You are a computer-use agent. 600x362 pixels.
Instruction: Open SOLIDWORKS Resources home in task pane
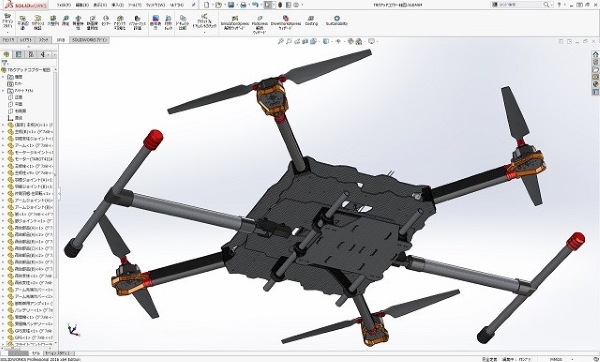point(595,54)
